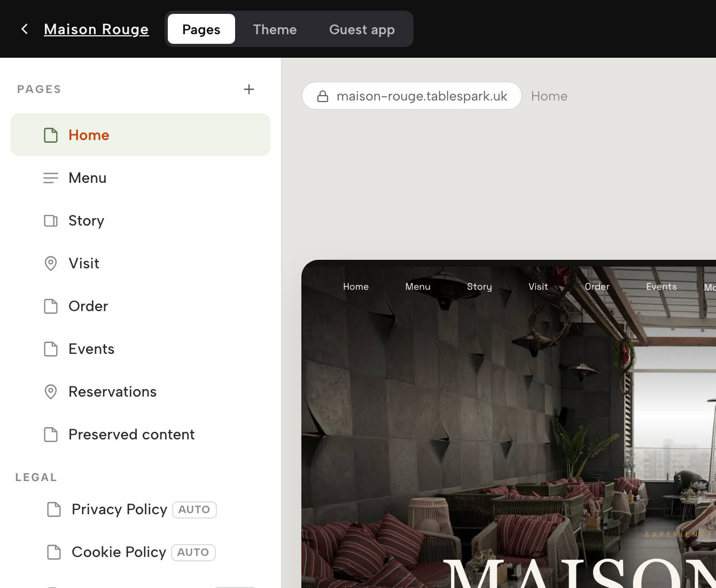Screen dimensions: 716x588
Task: Click the Home breadcrumb beside the URL
Action: [549, 96]
